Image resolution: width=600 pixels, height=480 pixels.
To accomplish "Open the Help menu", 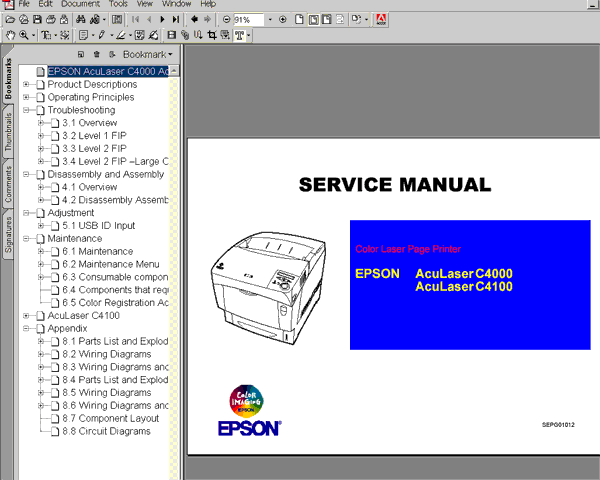I will click(x=208, y=4).
